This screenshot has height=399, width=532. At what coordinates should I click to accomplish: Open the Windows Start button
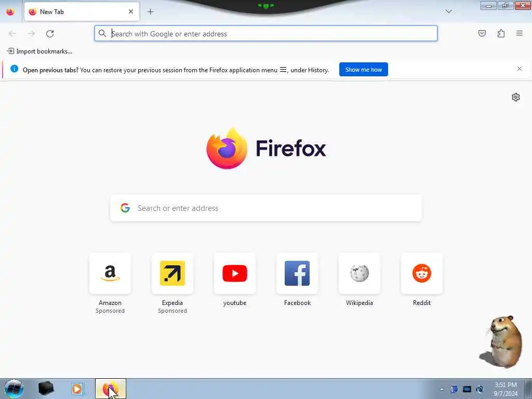(14, 389)
